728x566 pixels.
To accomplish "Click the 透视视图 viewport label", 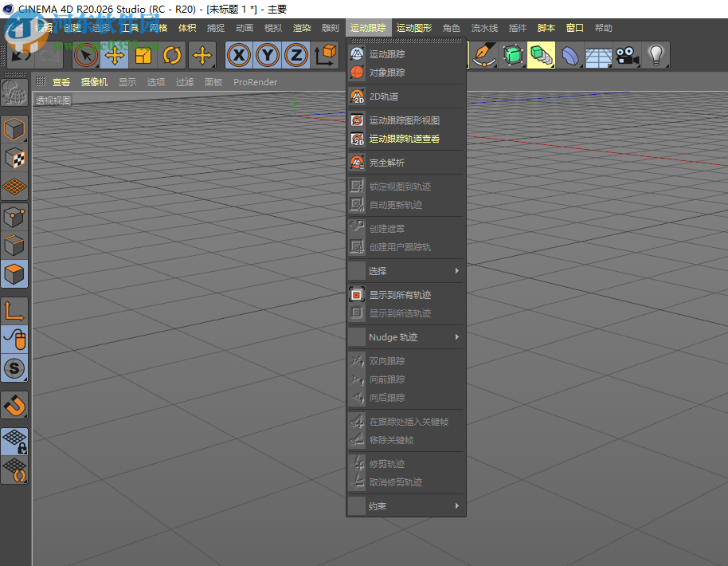I will pyautogui.click(x=52, y=100).
